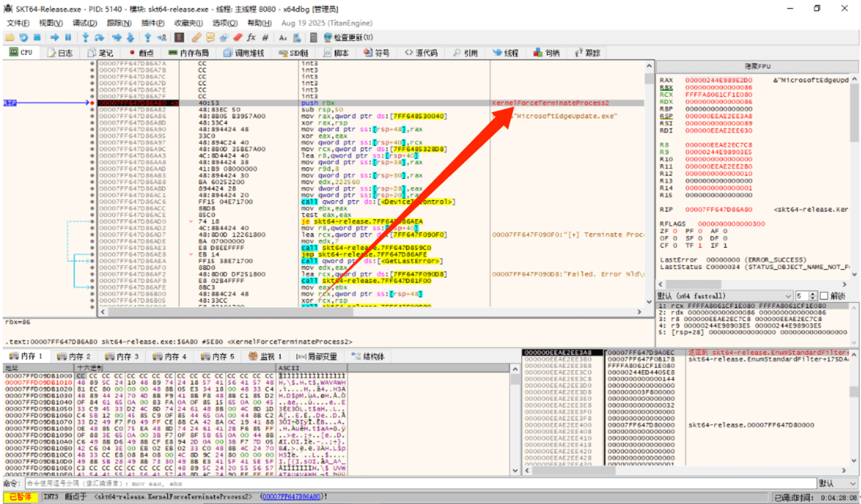The height and width of the screenshot is (504, 861).
Task: Toggle breakpoint dot at RIP line
Action: tap(93, 103)
